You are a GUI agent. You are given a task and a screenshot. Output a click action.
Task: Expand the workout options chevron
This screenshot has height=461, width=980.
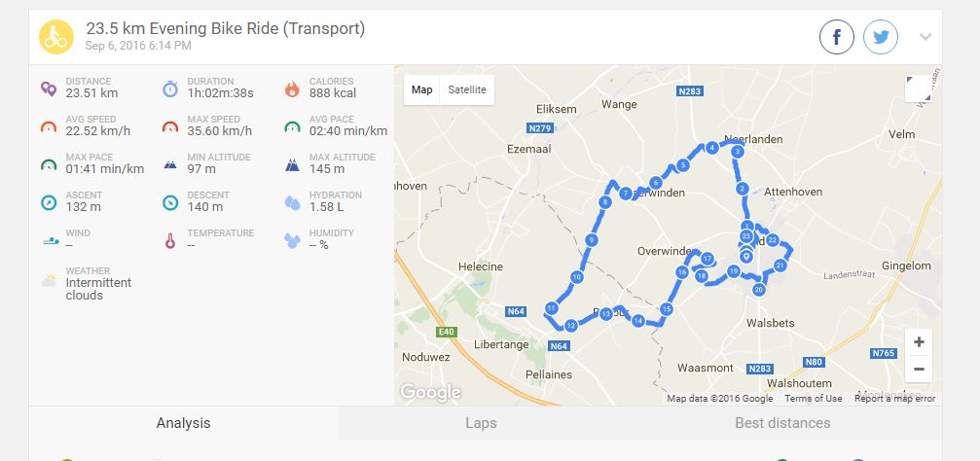tap(926, 38)
